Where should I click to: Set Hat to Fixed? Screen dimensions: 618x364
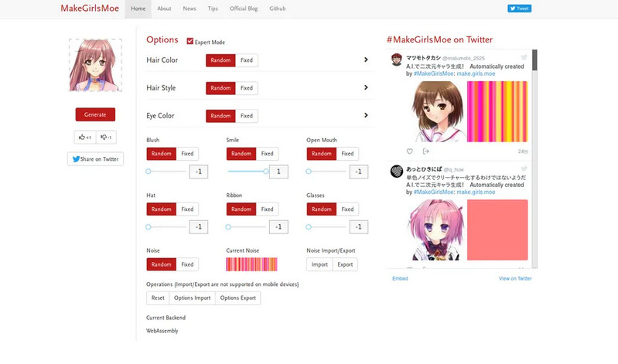coord(187,209)
